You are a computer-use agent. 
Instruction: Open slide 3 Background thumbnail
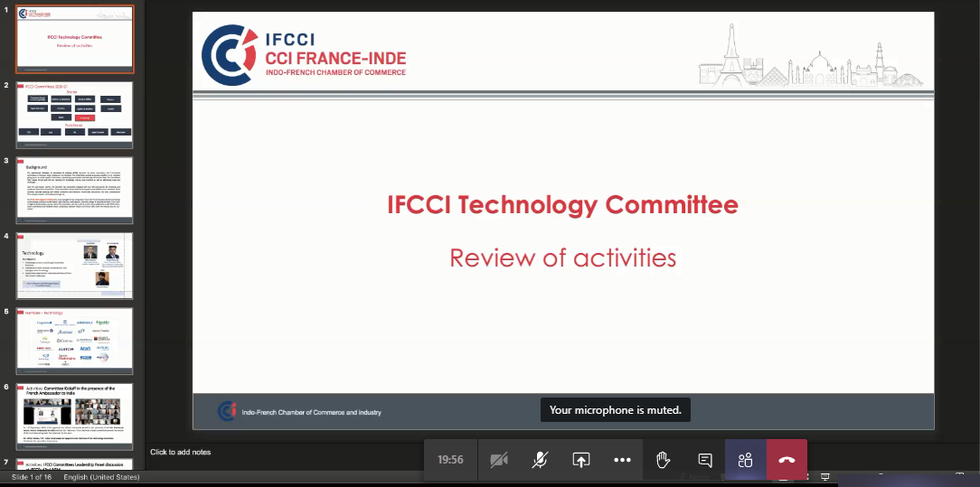(x=76, y=190)
